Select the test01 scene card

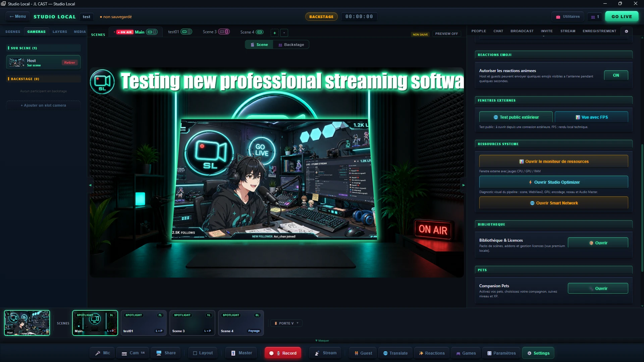(144, 323)
